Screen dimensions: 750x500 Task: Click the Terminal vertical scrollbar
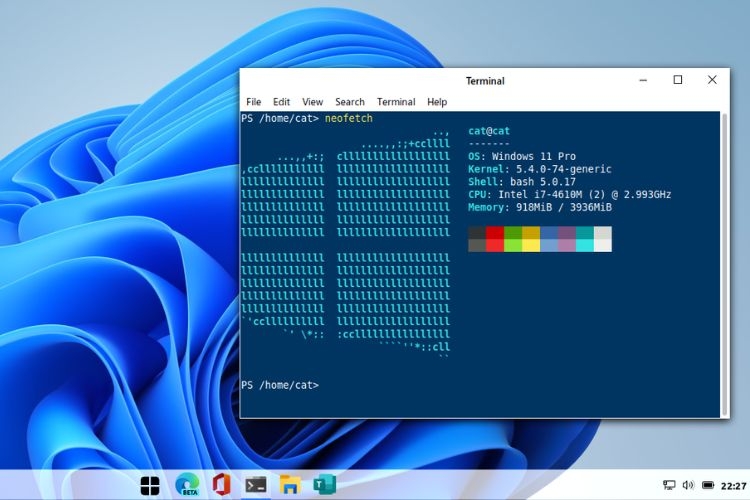[725, 264]
